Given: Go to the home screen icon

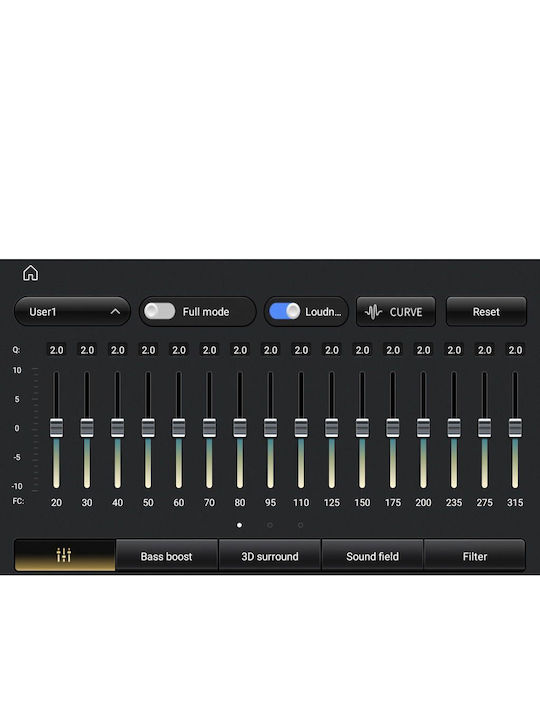Looking at the screenshot, I should (x=30, y=273).
